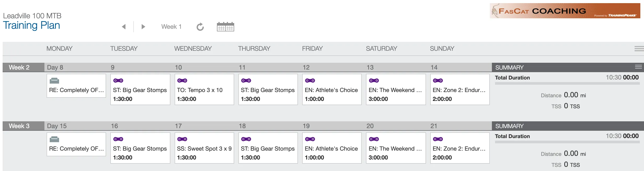Advance to next week arrow

tap(143, 27)
